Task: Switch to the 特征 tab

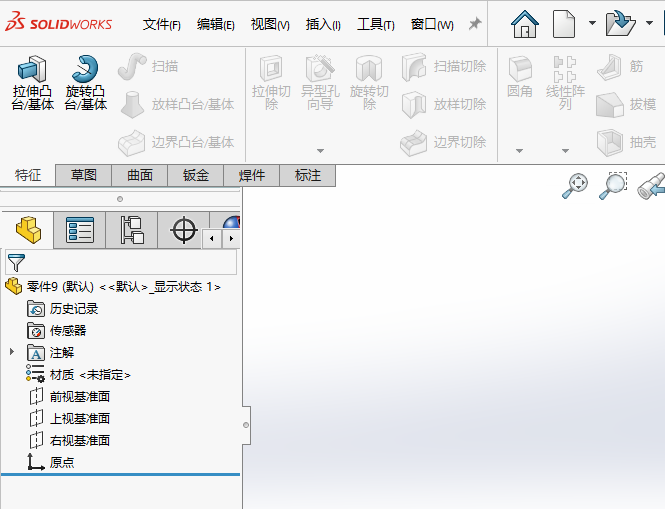Action: coord(28,175)
